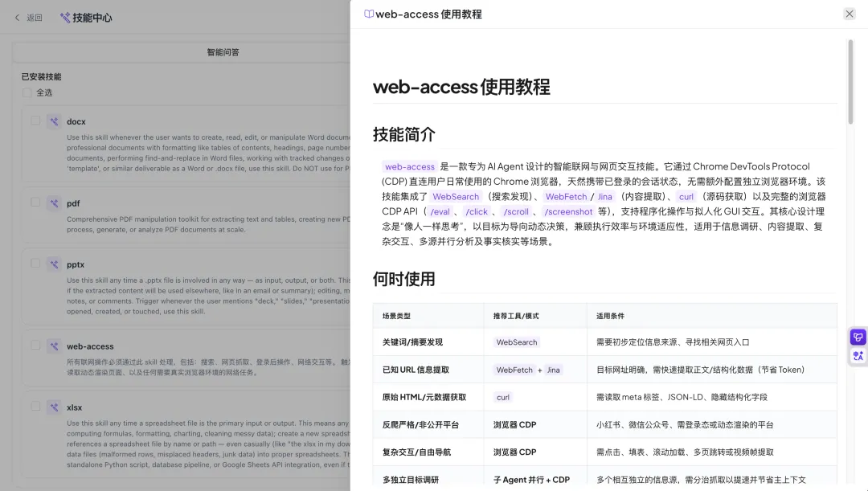Viewport: 868px width, 491px height.
Task: Click the WebSearch tag in intro paragraph
Action: pyautogui.click(x=456, y=197)
